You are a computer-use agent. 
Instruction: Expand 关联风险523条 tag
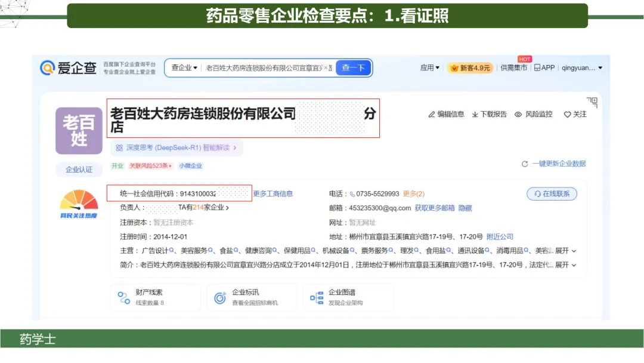pos(150,165)
